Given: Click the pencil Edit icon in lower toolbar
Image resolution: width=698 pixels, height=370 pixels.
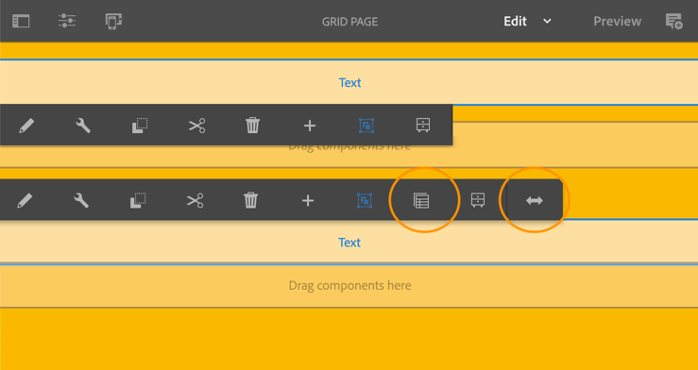Looking at the screenshot, I should coord(24,201).
